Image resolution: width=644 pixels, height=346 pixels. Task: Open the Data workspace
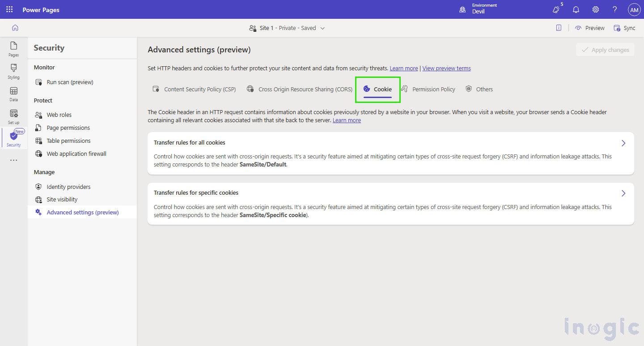coord(14,94)
